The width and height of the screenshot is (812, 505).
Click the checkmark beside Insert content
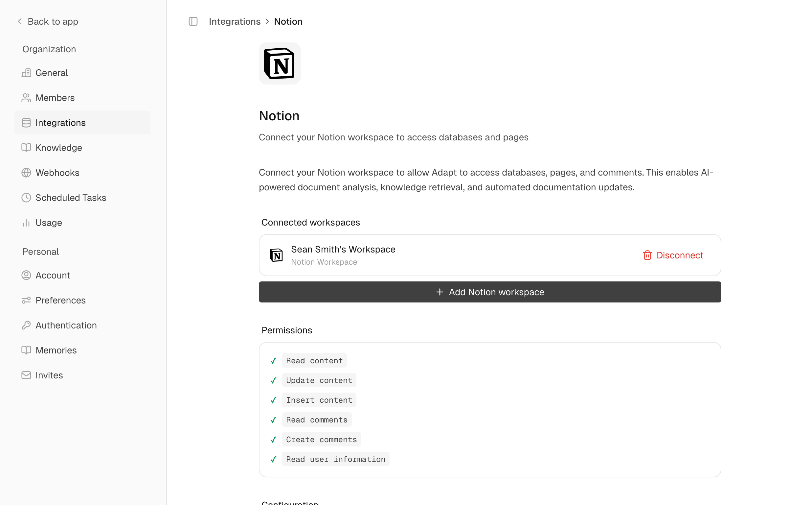pos(274,400)
